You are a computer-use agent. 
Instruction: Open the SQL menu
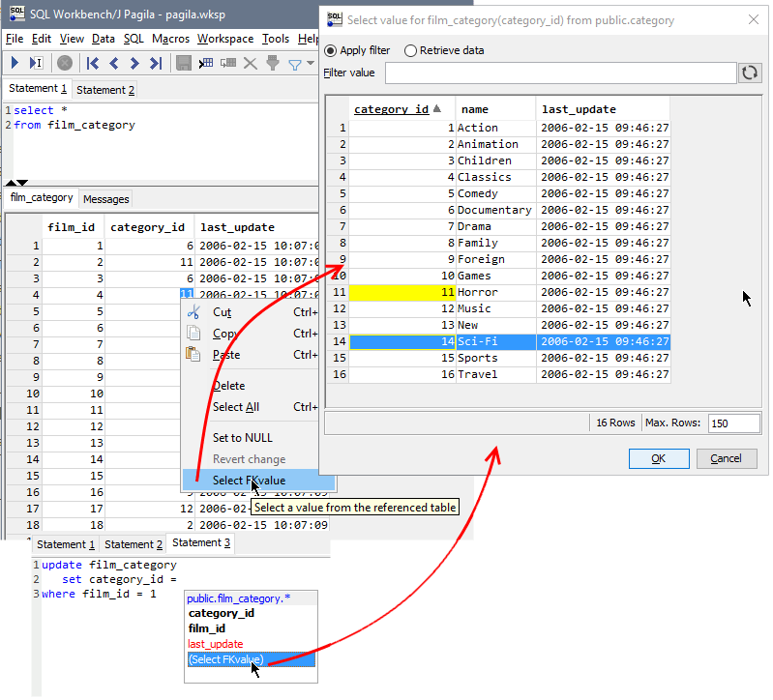click(x=134, y=39)
